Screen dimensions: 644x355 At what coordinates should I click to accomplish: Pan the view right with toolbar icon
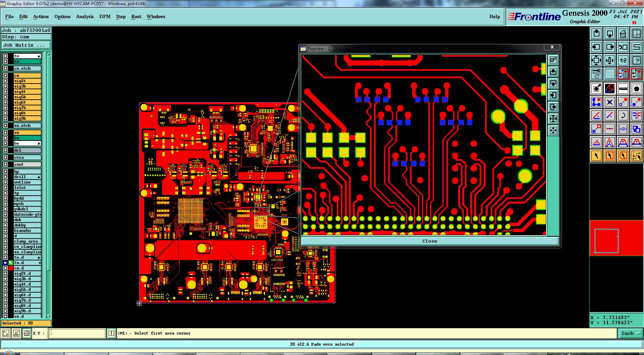[610, 47]
